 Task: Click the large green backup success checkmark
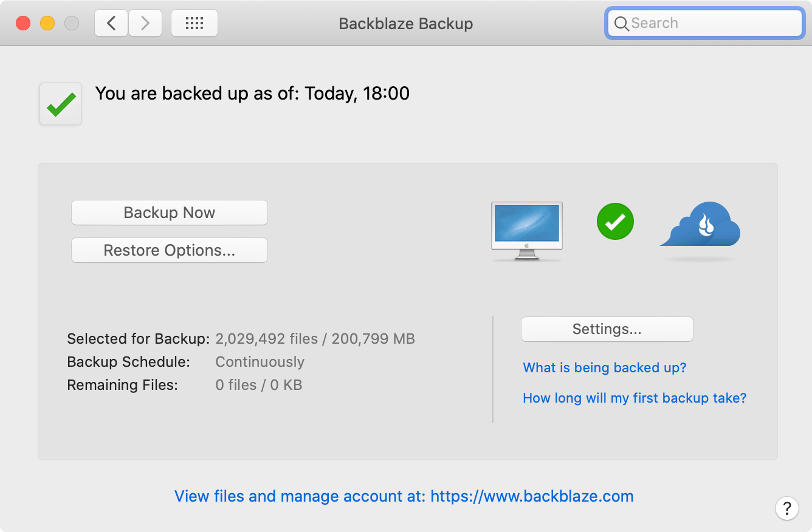pos(60,103)
